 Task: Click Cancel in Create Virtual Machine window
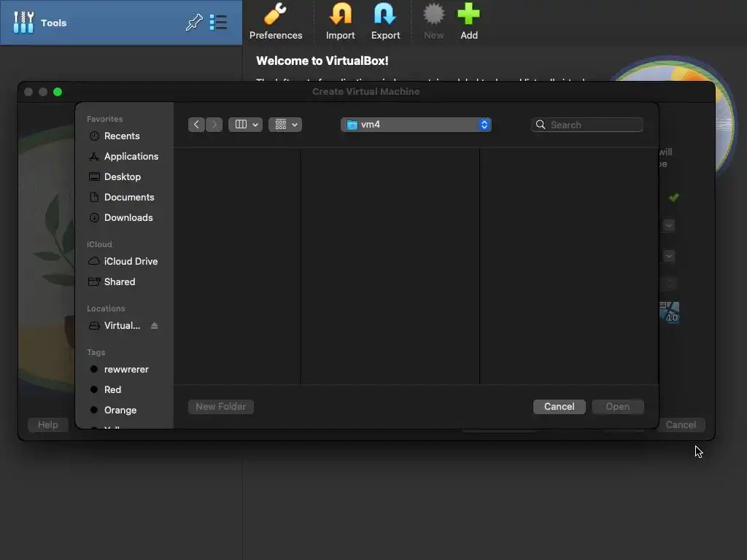tap(681, 425)
